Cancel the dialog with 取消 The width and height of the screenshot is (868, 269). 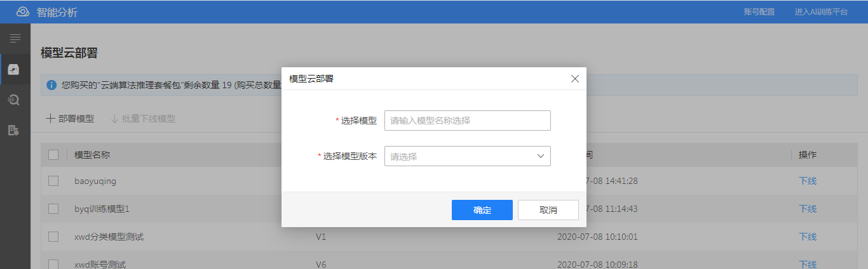pos(548,210)
